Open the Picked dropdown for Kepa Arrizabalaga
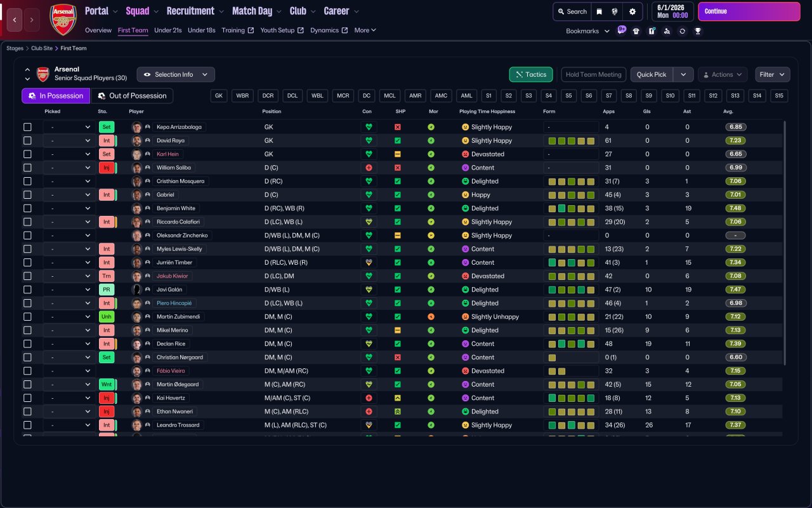The image size is (812, 508). click(x=70, y=127)
